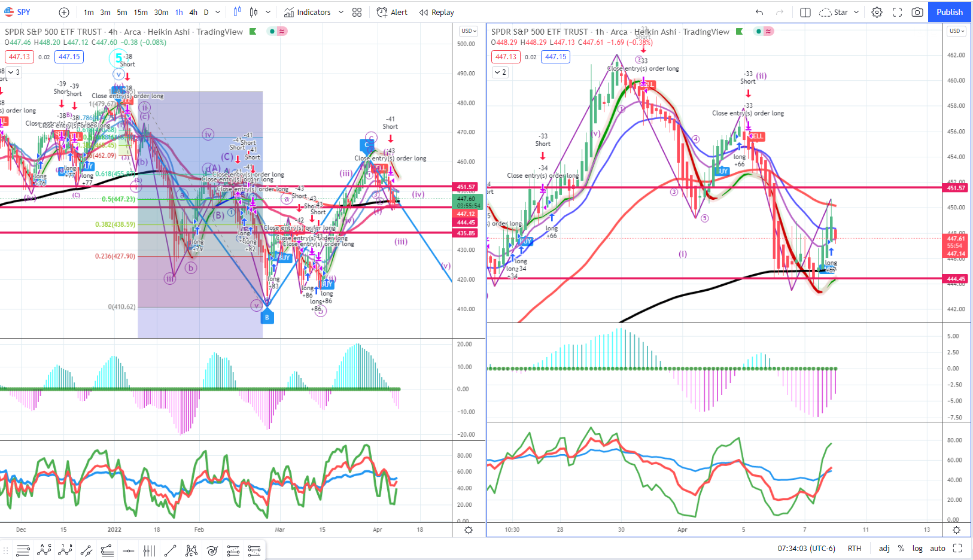Toggle log scale mode
This screenshot has width=973, height=560.
pyautogui.click(x=917, y=548)
